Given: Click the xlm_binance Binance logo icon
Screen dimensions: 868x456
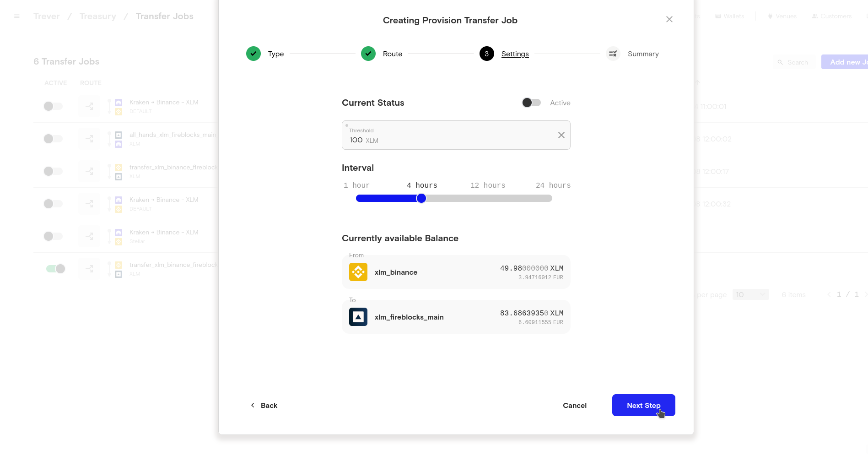Looking at the screenshot, I should (x=358, y=272).
